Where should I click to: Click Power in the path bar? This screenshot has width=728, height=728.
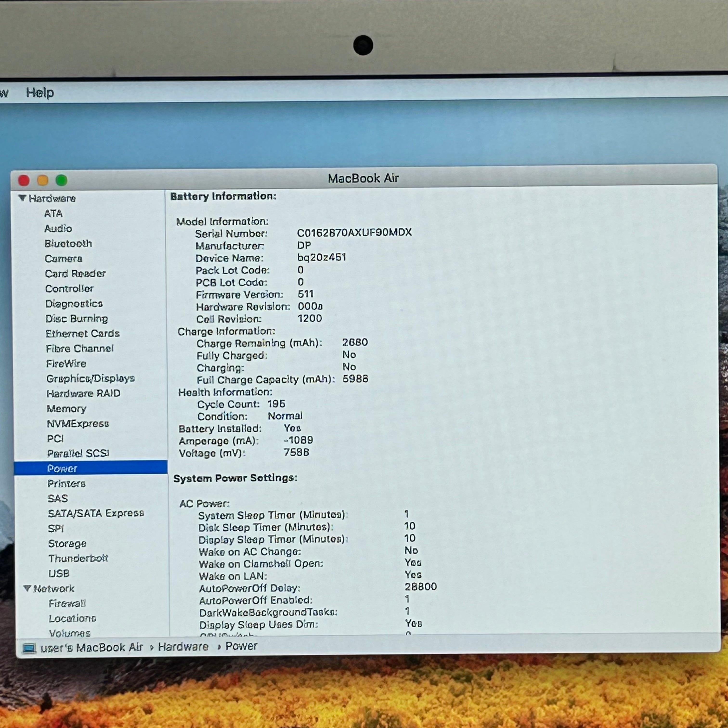(241, 646)
